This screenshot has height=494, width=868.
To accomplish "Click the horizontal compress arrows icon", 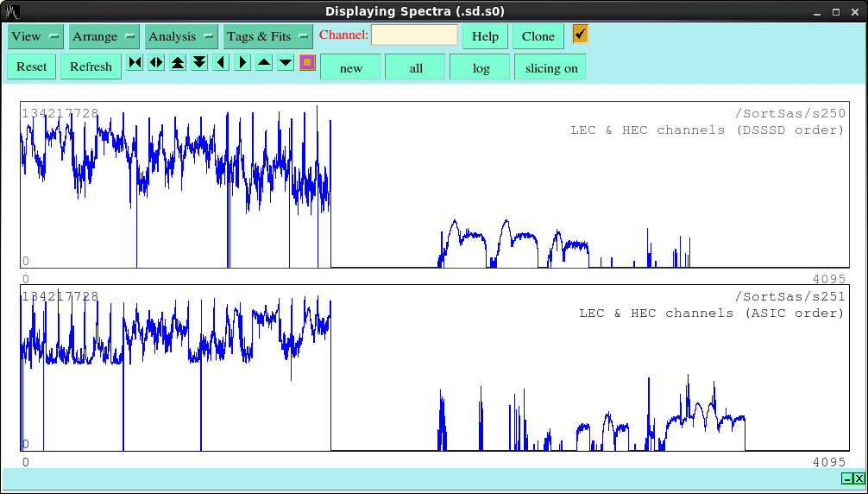I will pos(135,63).
